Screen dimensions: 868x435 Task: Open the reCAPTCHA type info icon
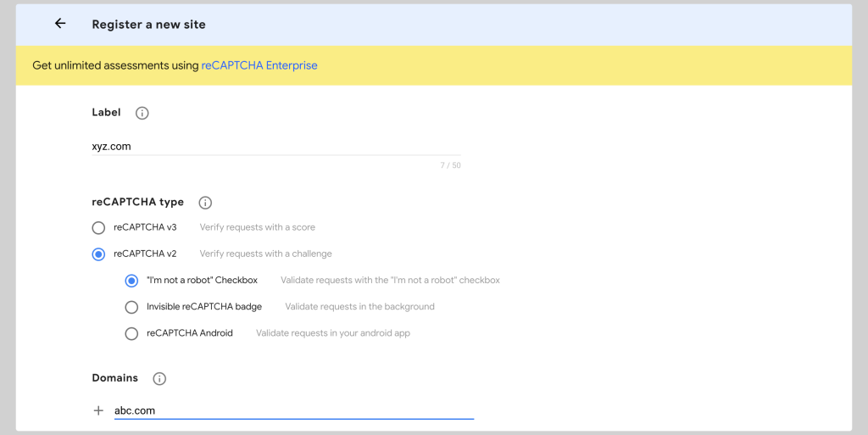coord(205,203)
